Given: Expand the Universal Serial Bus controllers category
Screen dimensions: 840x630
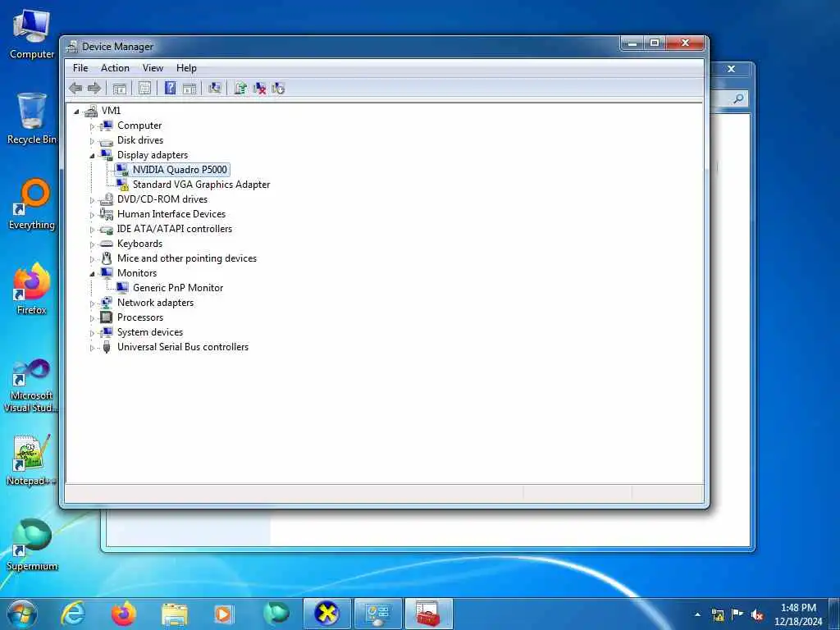Looking at the screenshot, I should [92, 348].
